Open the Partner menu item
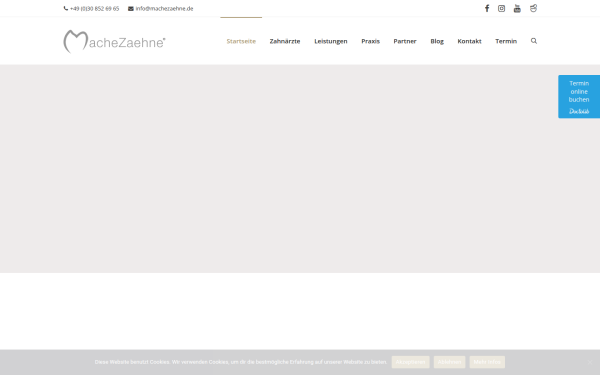 (x=405, y=41)
